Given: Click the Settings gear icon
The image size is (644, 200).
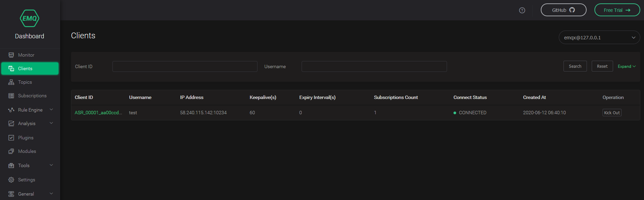Looking at the screenshot, I should (11, 180).
